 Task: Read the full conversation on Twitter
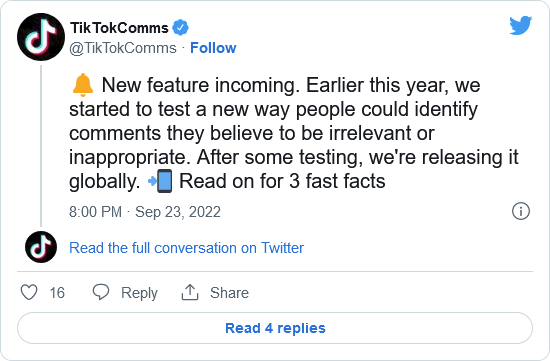186,248
